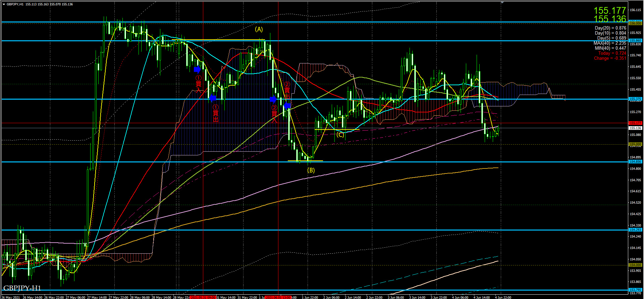Click the red 2021.06.01 13:00 time marker
Screen dimensions: 644x299
click(x=278, y=297)
